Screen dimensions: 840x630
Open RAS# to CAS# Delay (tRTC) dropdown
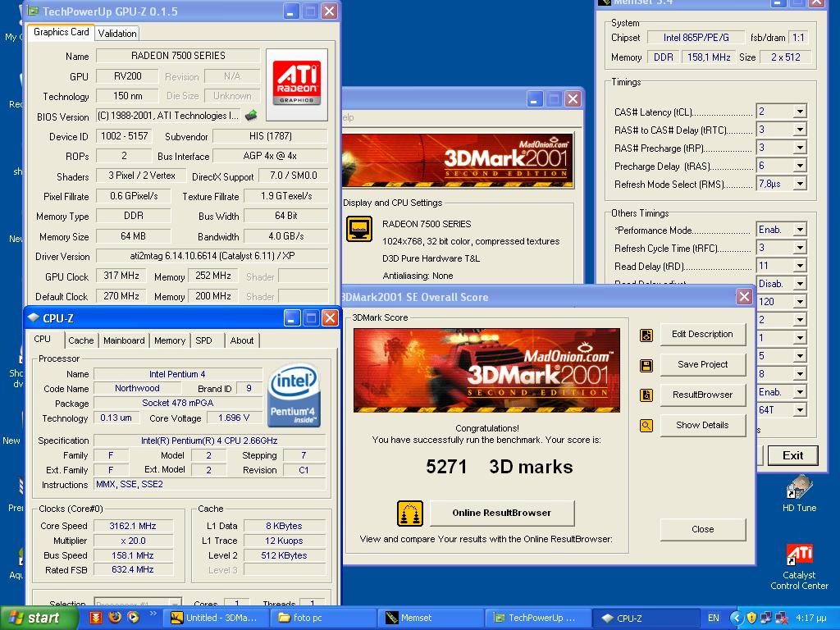coord(800,130)
